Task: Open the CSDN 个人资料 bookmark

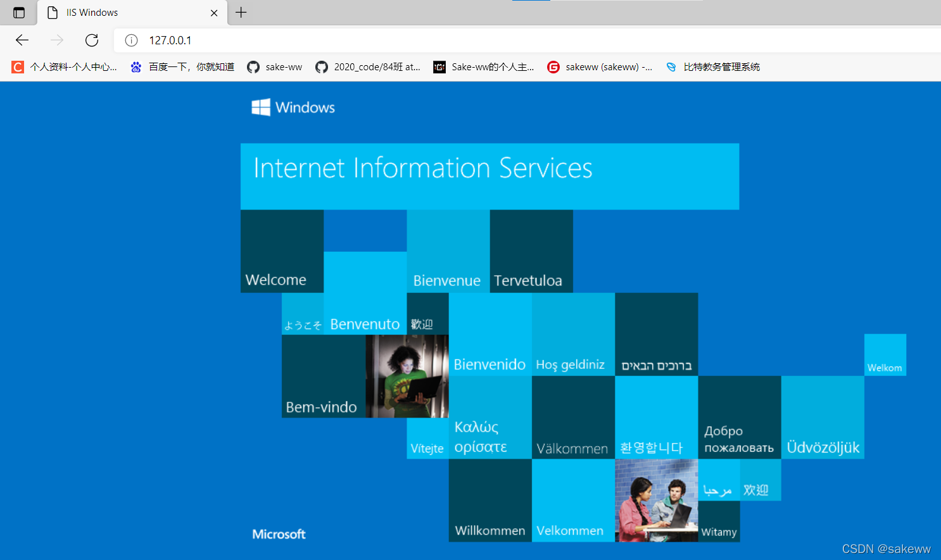Action: pyautogui.click(x=65, y=67)
